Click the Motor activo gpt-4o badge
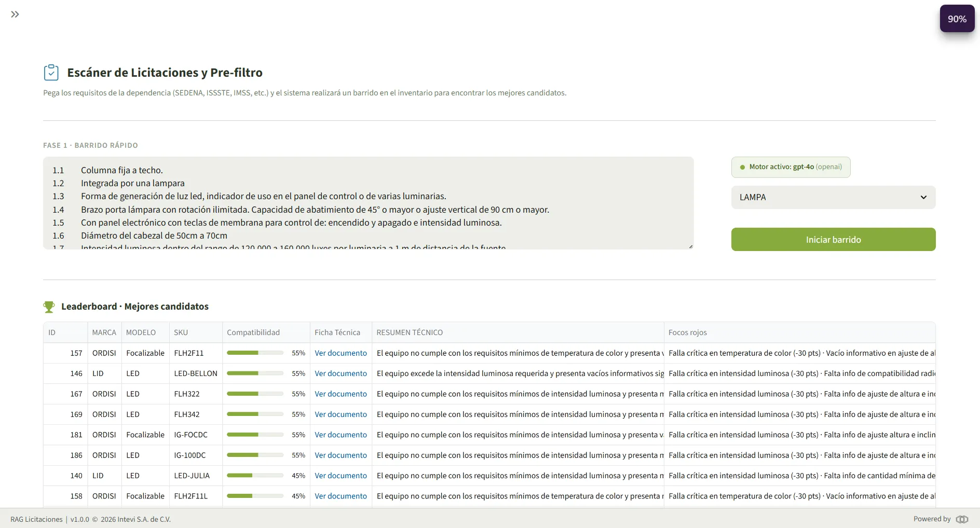The image size is (980, 528). coord(791,167)
